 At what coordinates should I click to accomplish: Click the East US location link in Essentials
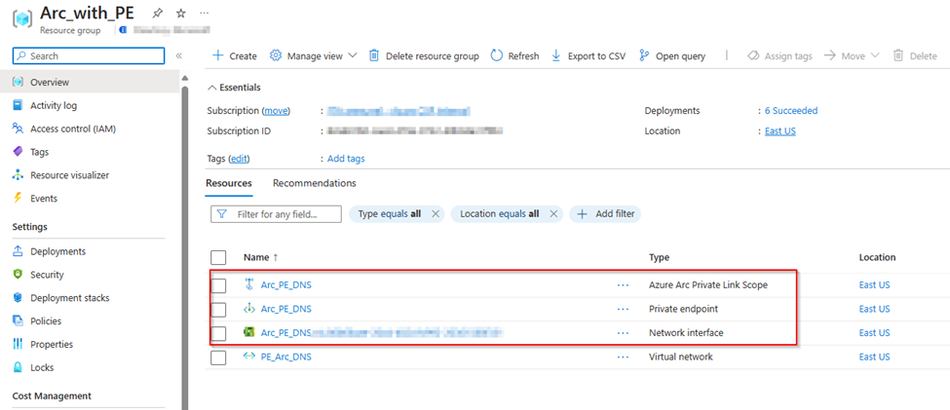(780, 131)
